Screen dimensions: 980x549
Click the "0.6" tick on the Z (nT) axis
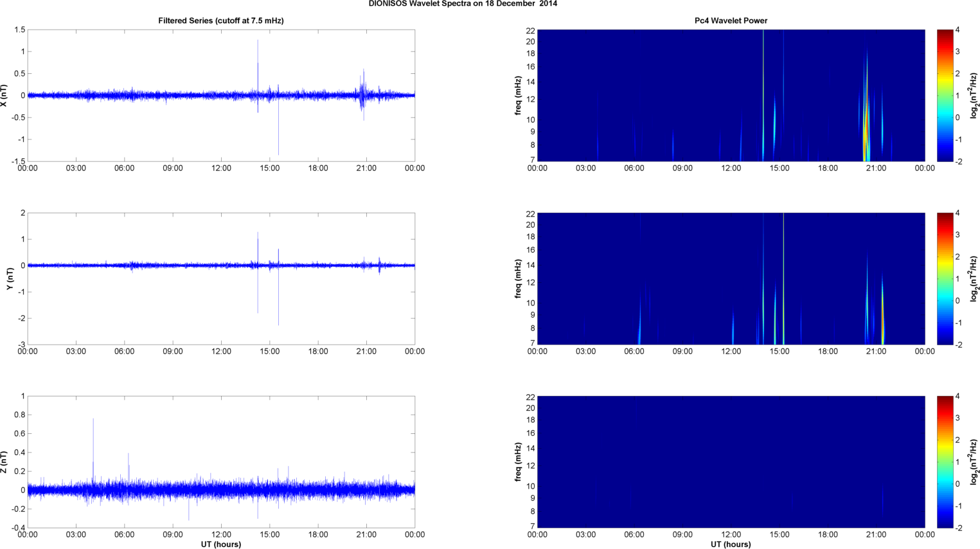pyautogui.click(x=19, y=433)
